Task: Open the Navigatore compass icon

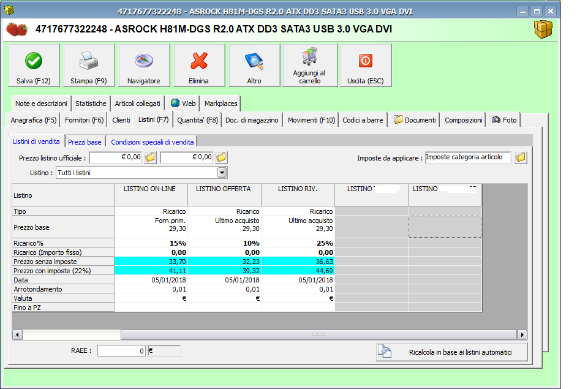Action: pyautogui.click(x=143, y=61)
